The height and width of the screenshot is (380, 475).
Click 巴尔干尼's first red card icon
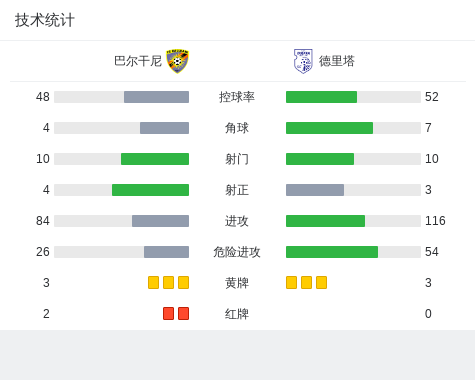pos(168,313)
